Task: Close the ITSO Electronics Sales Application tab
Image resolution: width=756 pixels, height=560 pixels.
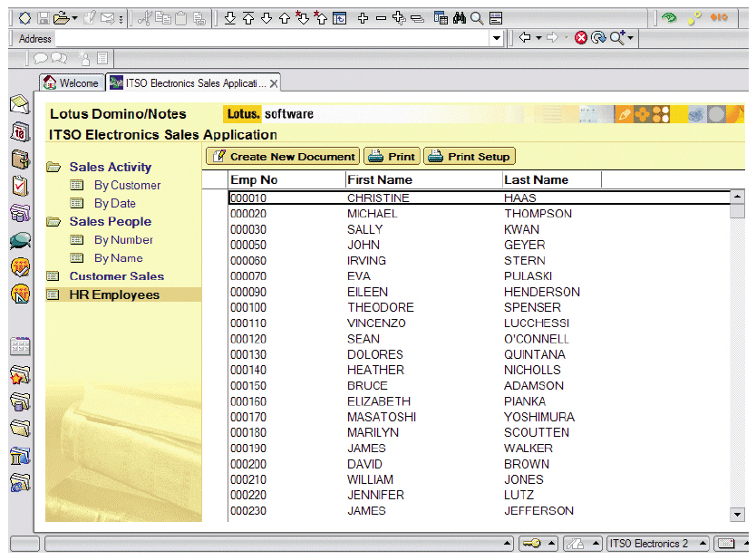Action: pyautogui.click(x=274, y=83)
